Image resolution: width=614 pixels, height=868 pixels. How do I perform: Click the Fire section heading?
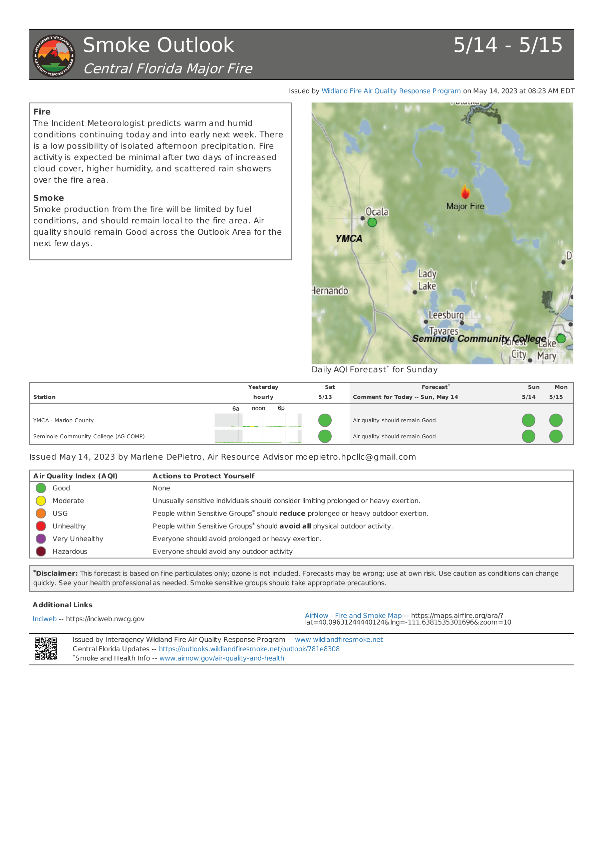coord(42,112)
